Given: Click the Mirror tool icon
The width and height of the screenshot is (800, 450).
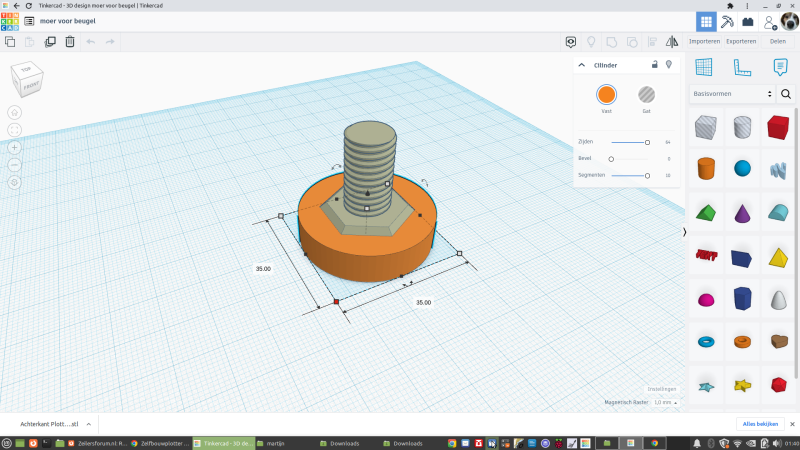Looking at the screenshot, I should (x=672, y=42).
